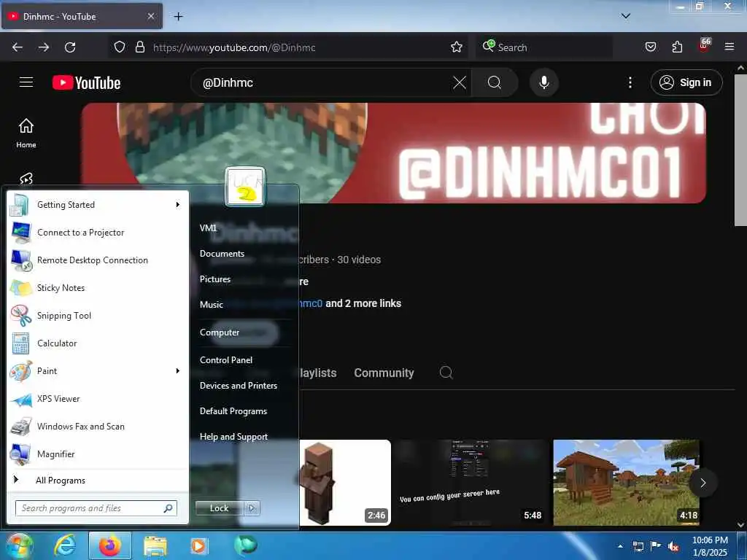Viewport: 747px width, 560px height.
Task: Go forward in Firefox
Action: pos(44,47)
